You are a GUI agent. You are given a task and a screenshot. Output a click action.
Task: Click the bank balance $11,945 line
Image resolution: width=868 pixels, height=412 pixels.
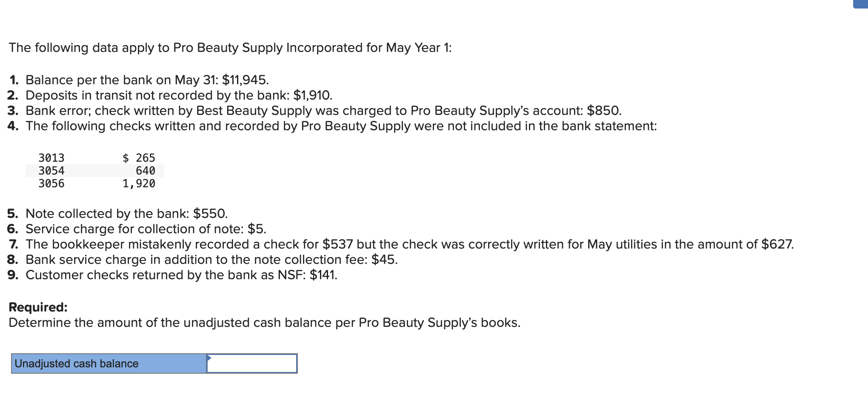pyautogui.click(x=139, y=80)
